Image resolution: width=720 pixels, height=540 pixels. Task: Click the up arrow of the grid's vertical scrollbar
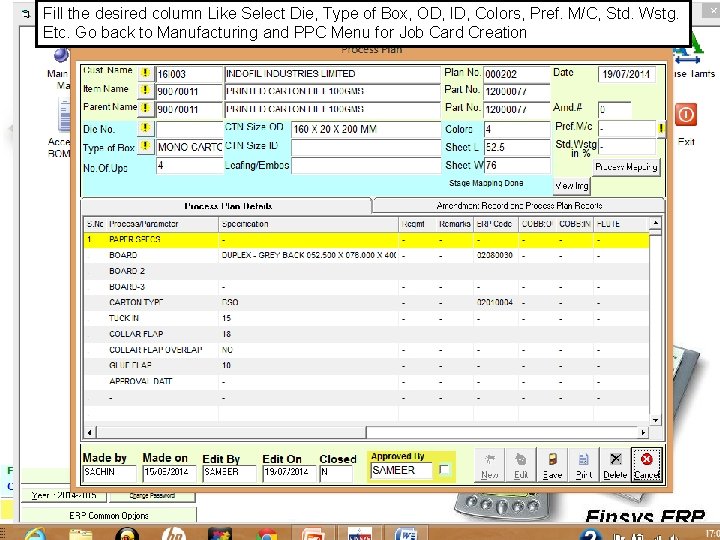655,223
